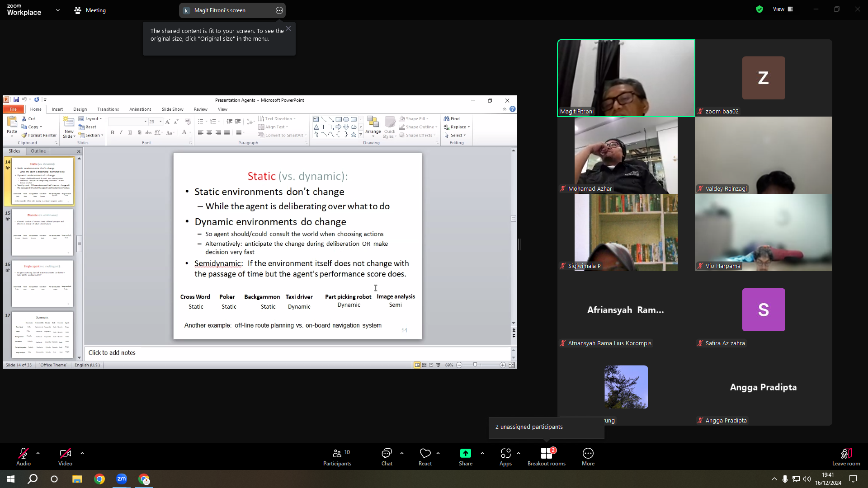The image size is (868, 488).
Task: Click the Arrange icon in Drawing group
Action: pyautogui.click(x=373, y=122)
